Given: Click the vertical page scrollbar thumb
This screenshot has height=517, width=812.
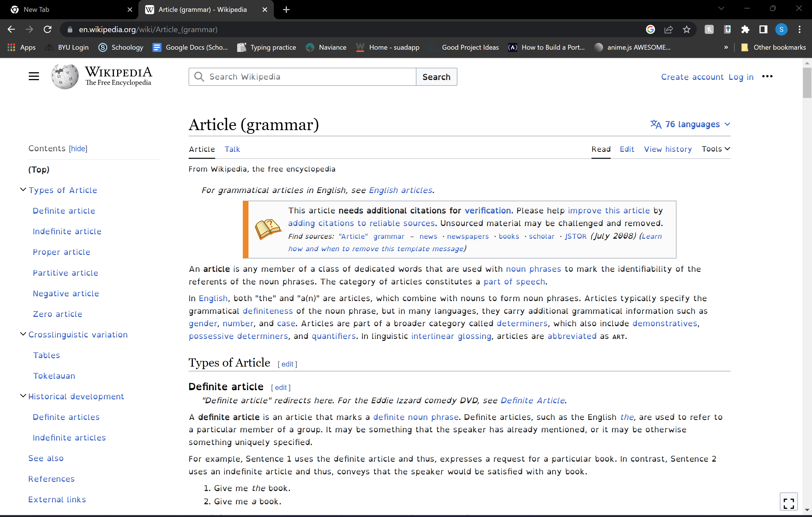Looking at the screenshot, I should click(x=807, y=83).
